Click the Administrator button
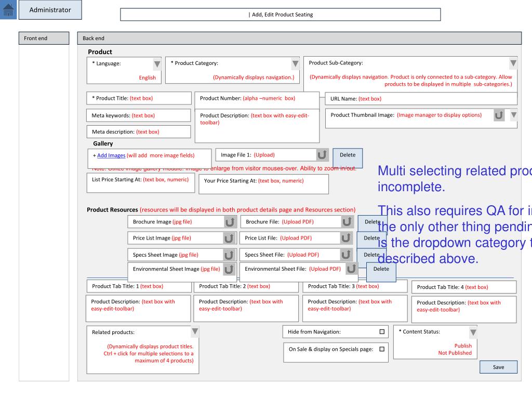Viewport: 532px width, 399px height. click(x=50, y=10)
